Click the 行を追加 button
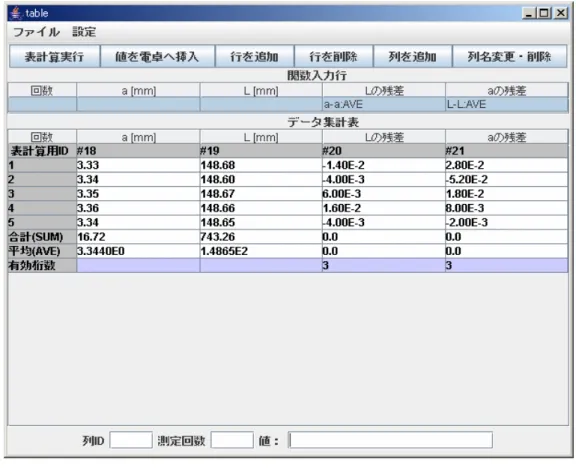The image size is (576, 474). pos(254,57)
